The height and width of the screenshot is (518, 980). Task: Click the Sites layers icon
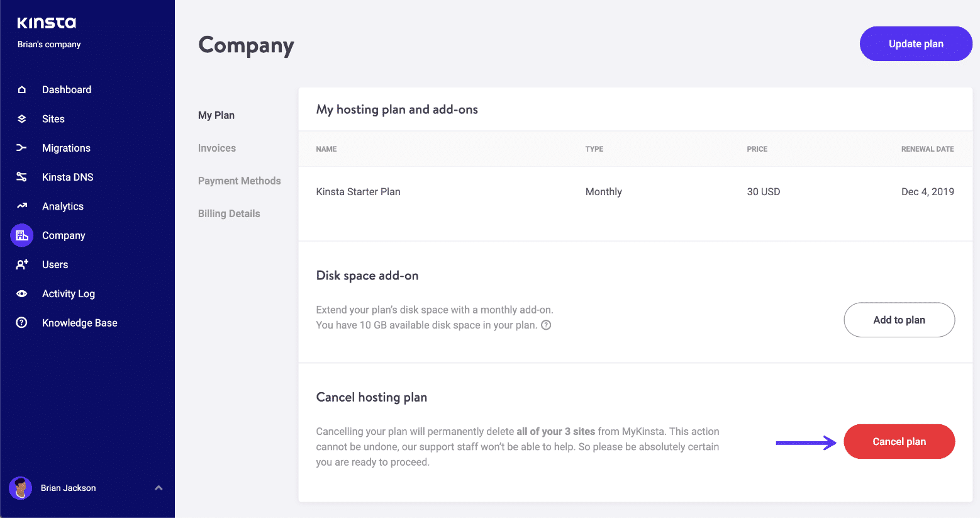[21, 119]
